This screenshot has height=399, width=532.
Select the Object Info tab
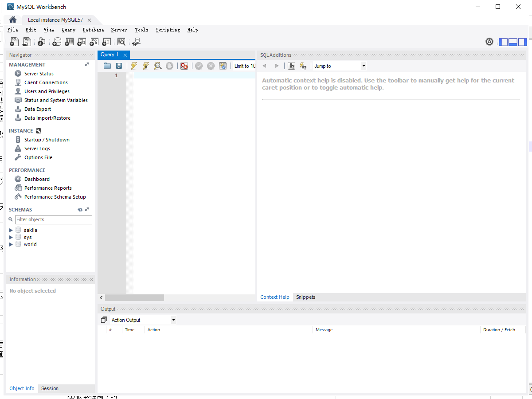pos(22,388)
